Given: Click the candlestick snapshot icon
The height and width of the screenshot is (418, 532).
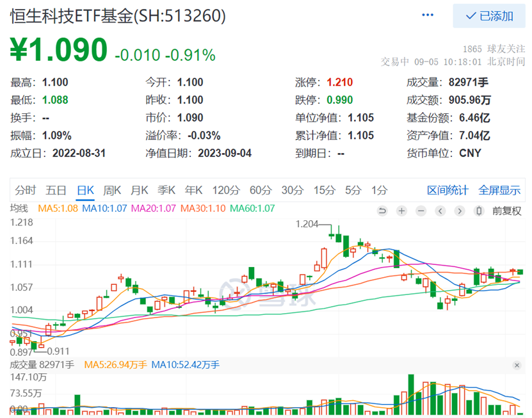Looking at the screenshot, I should point(479,211).
